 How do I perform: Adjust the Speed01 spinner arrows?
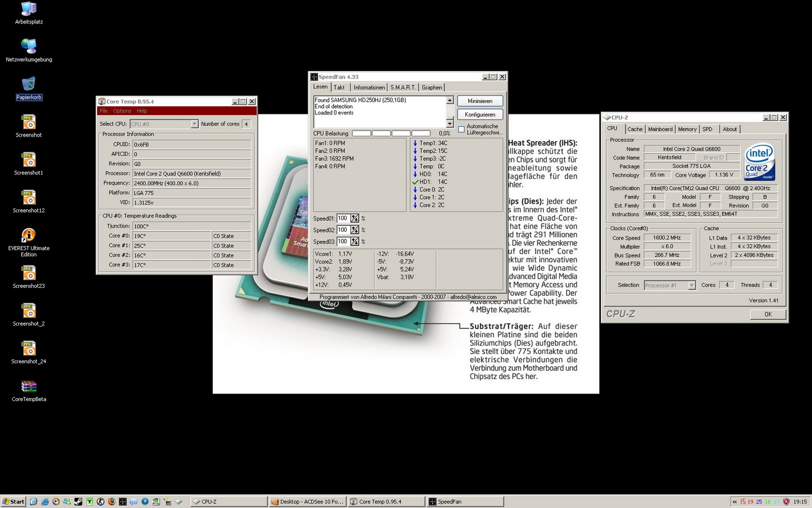(355, 218)
